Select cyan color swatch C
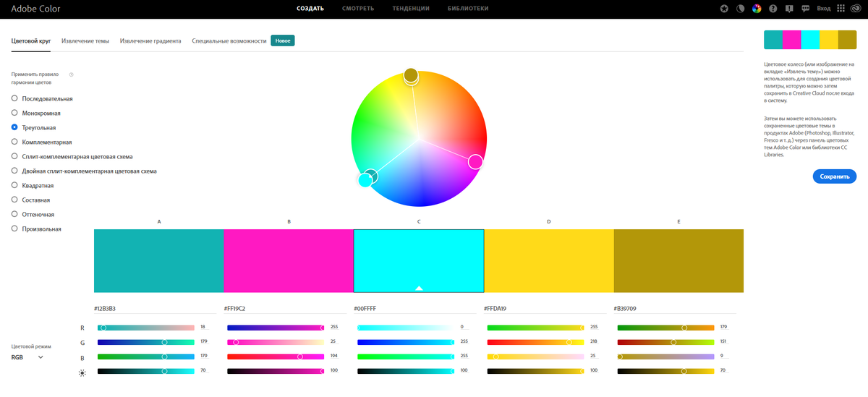The image size is (868, 397). [x=419, y=261]
